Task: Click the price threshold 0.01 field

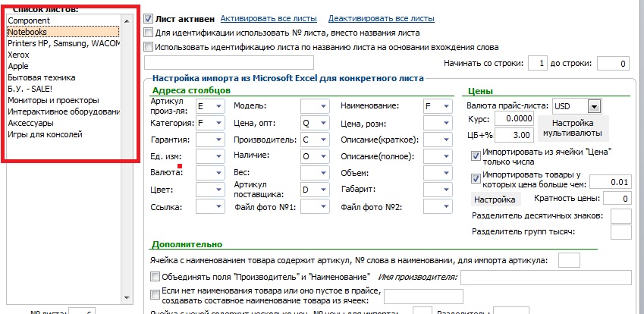Action: tap(611, 182)
